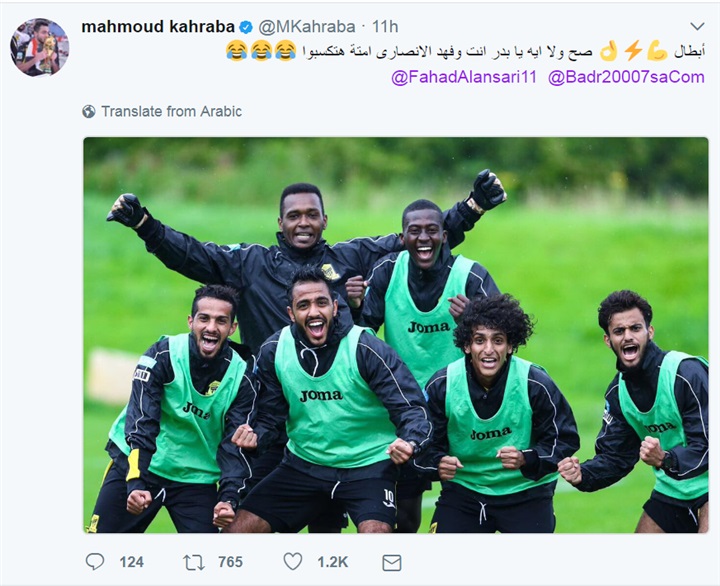The image size is (720, 586).
Task: Open the tweet options chevron
Action: tap(697, 26)
